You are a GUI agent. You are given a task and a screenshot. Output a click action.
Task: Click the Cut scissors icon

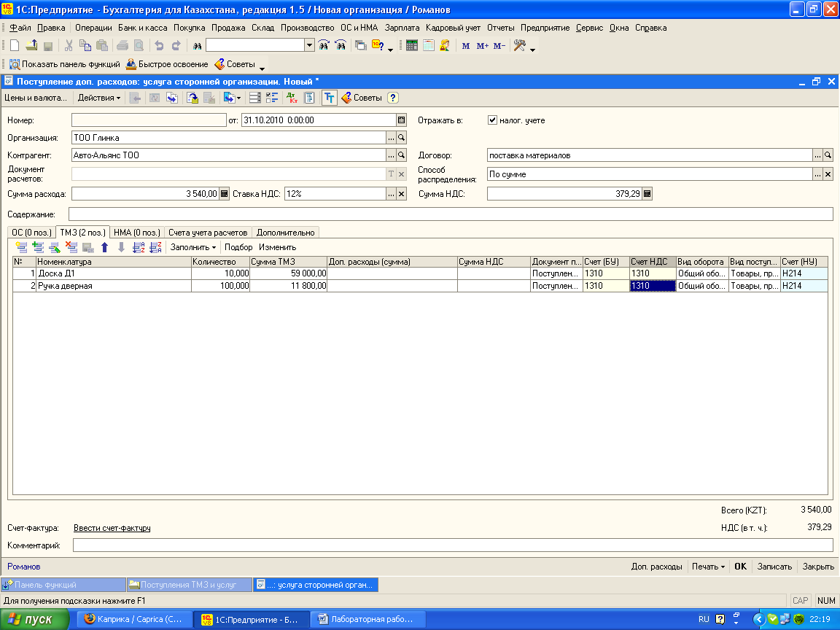click(69, 46)
